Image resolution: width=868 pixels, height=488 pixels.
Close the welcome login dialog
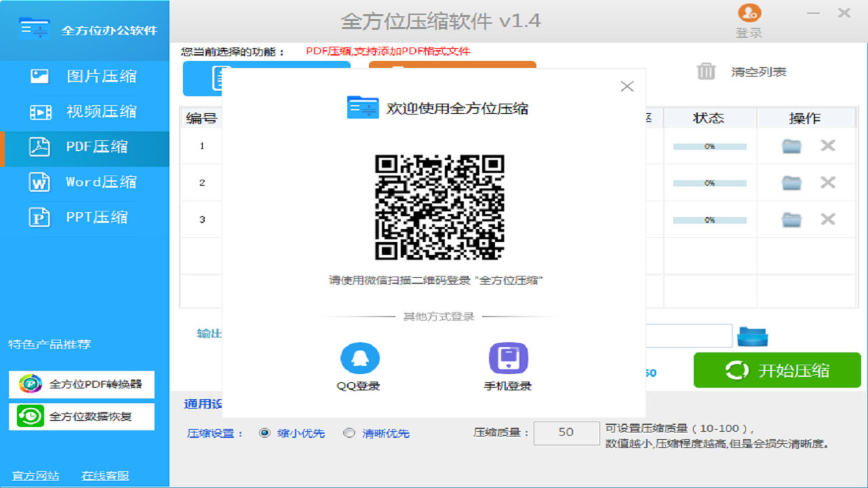coord(627,85)
